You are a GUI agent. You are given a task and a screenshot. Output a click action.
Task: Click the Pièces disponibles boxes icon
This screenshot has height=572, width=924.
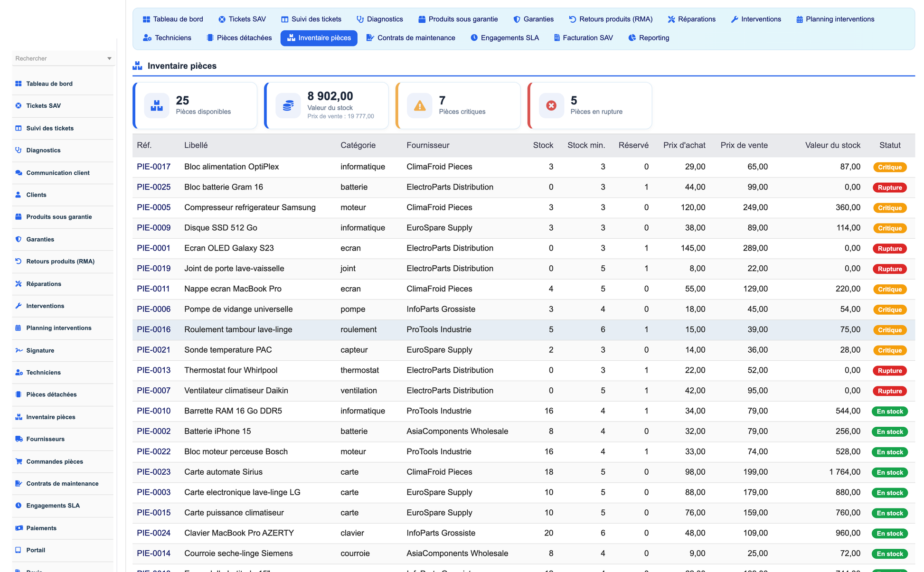[x=157, y=105]
